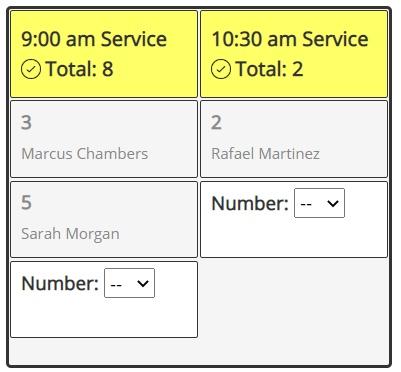Click the Number label in the 9:00 column
401x372 pixels.
60,283
